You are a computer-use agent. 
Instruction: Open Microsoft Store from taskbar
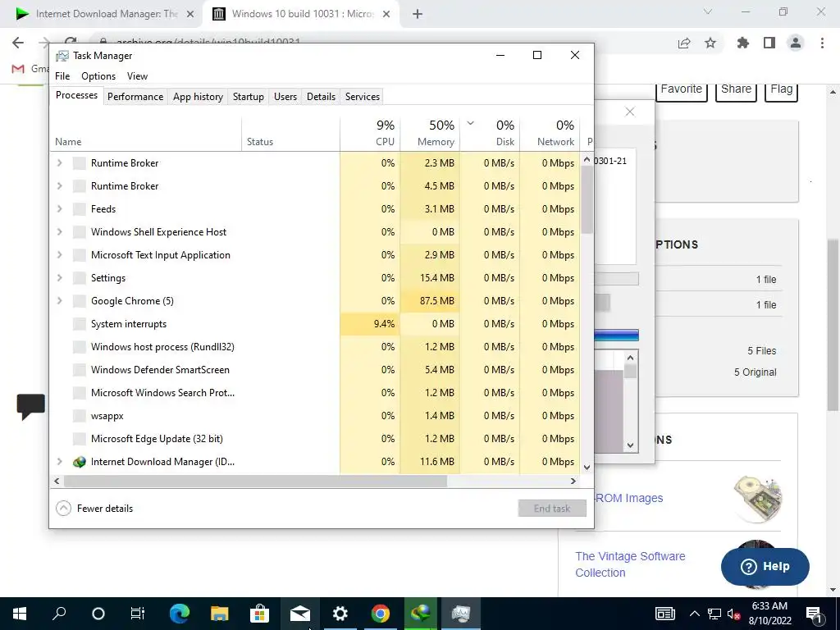pos(259,614)
